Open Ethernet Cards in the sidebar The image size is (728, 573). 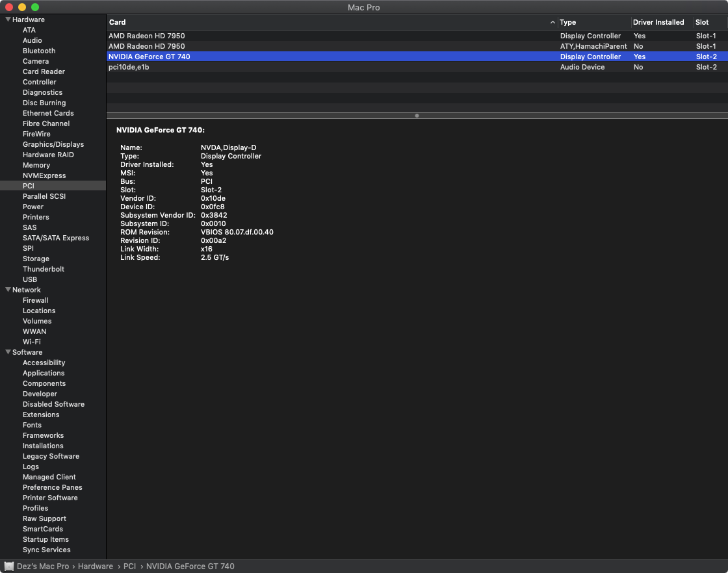[48, 113]
